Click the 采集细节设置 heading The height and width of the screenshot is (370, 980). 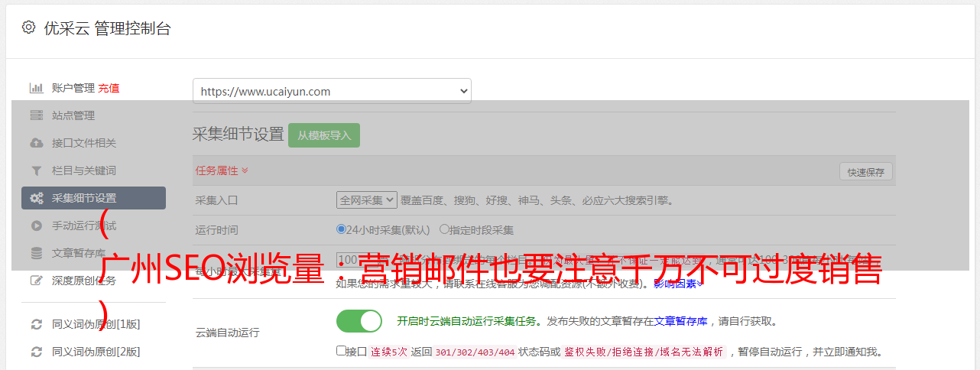(238, 135)
